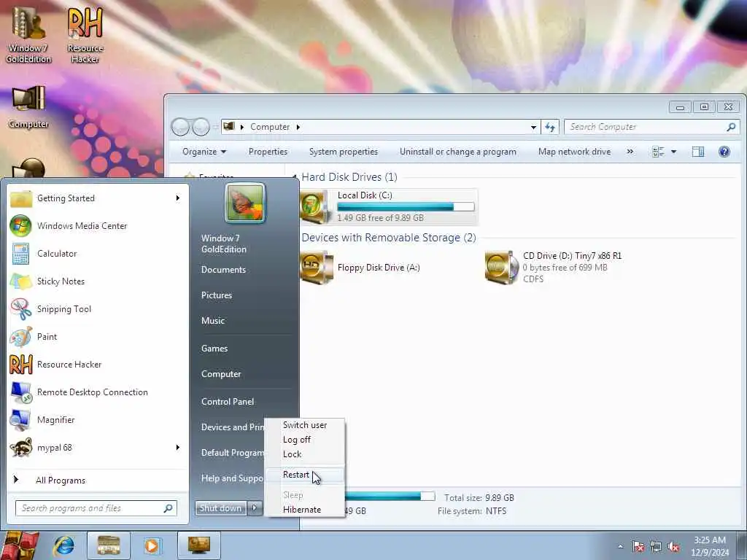The width and height of the screenshot is (747, 560).
Task: Open the Organize dropdown menu
Action: click(204, 152)
